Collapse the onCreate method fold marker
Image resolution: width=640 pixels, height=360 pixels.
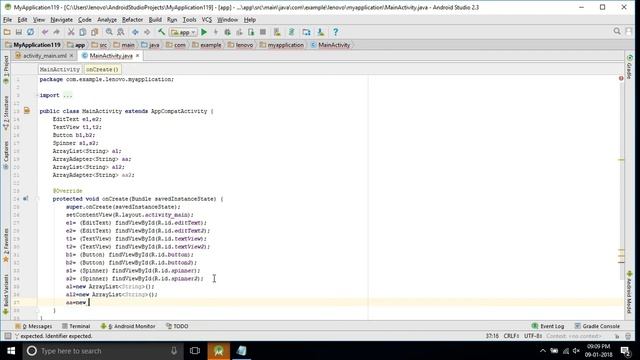click(37, 199)
